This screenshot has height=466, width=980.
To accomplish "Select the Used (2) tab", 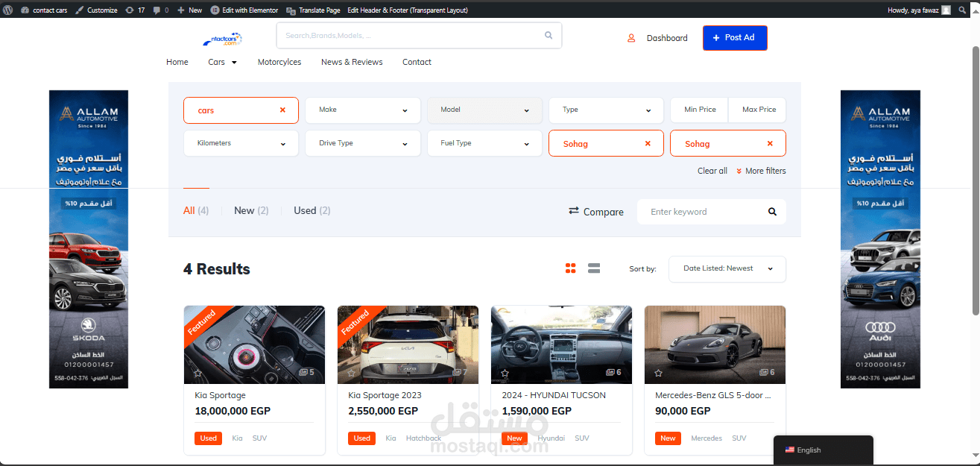I will click(x=312, y=211).
